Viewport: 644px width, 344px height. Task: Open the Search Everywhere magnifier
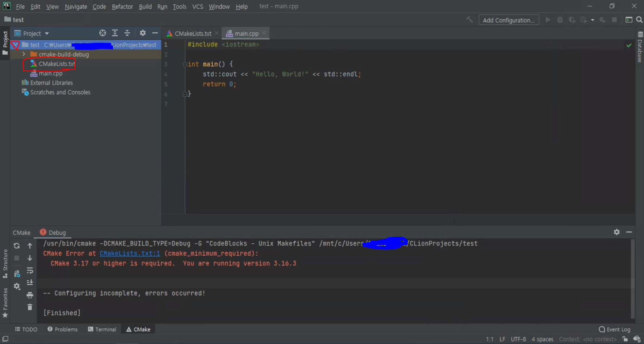(640, 20)
